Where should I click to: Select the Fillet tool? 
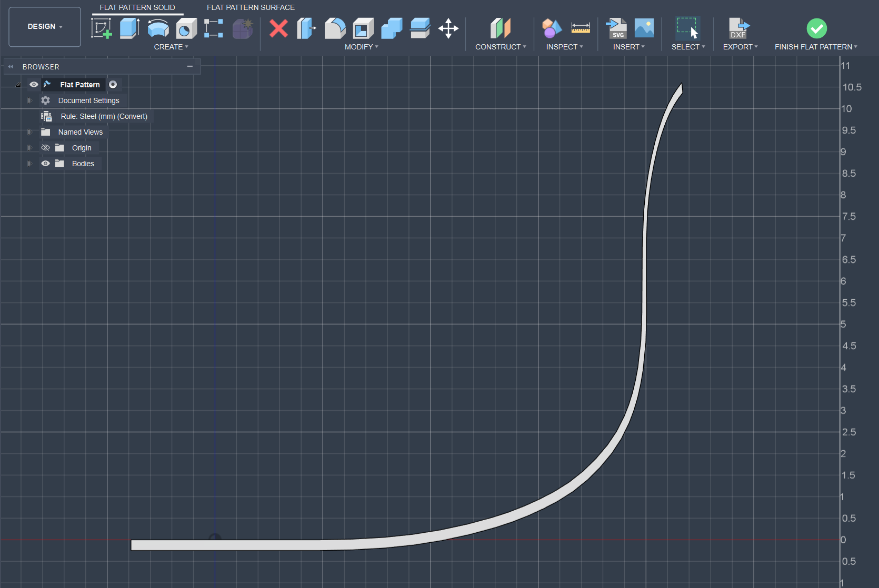335,28
